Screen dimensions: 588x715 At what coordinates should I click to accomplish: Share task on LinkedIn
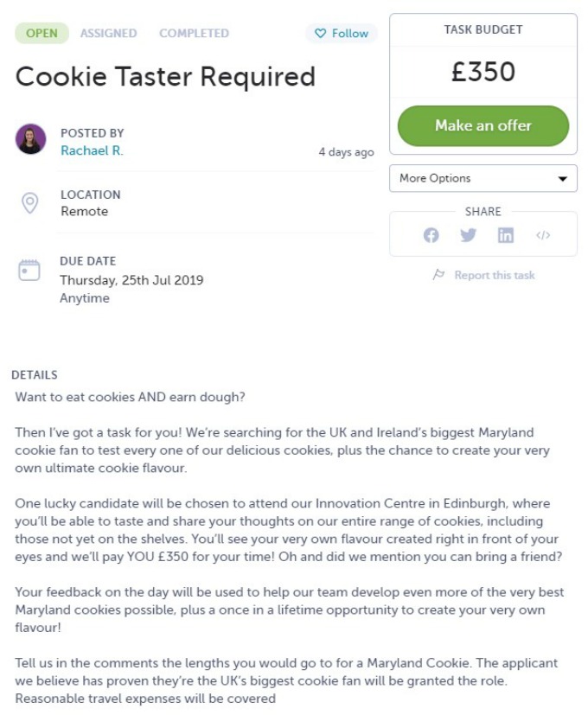[x=506, y=235]
